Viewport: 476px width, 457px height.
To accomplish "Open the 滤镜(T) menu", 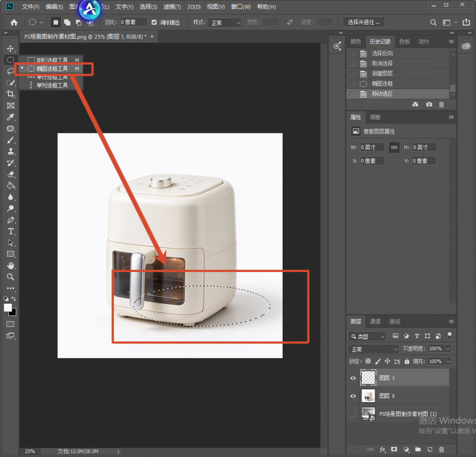I will (172, 7).
